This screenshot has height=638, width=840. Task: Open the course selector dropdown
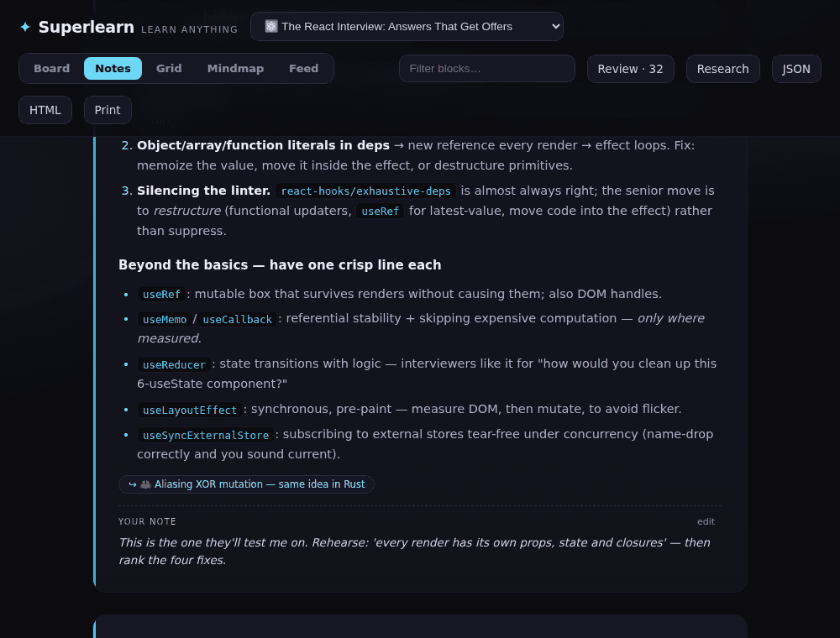407,26
